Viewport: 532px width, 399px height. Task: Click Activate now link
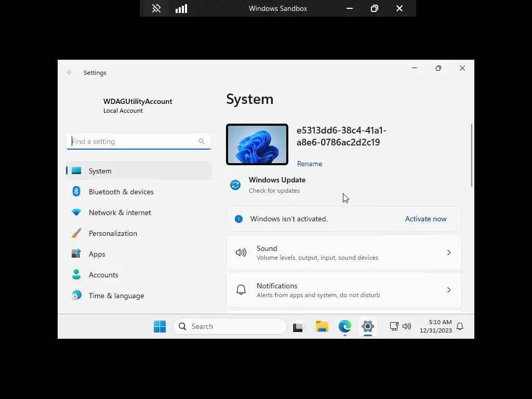click(x=425, y=219)
